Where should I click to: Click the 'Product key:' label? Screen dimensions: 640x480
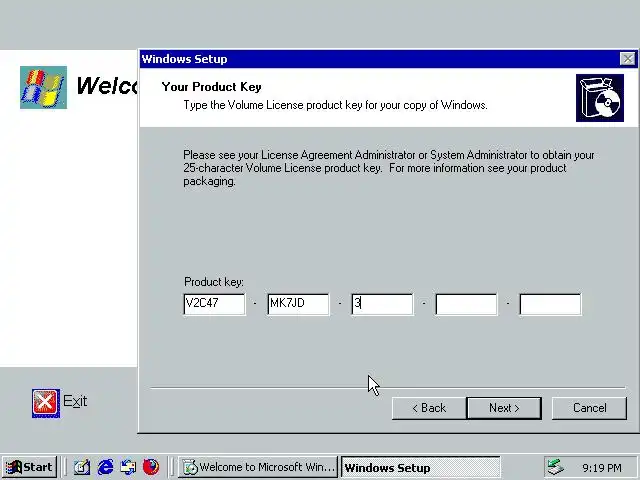coord(213,282)
